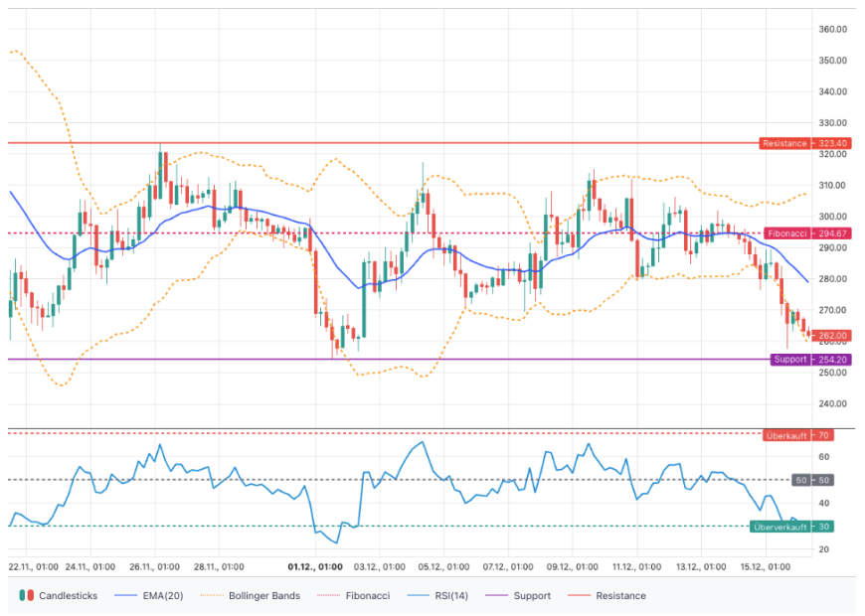Viewport: 865px width, 616px height.
Task: Click the bold 01.12., 01:00 date label
Action: click(315, 567)
